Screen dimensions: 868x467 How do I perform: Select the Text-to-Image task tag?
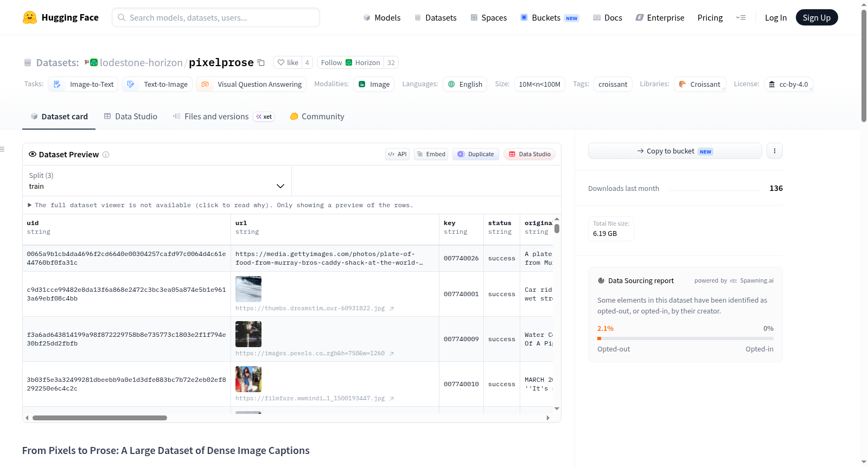click(157, 84)
